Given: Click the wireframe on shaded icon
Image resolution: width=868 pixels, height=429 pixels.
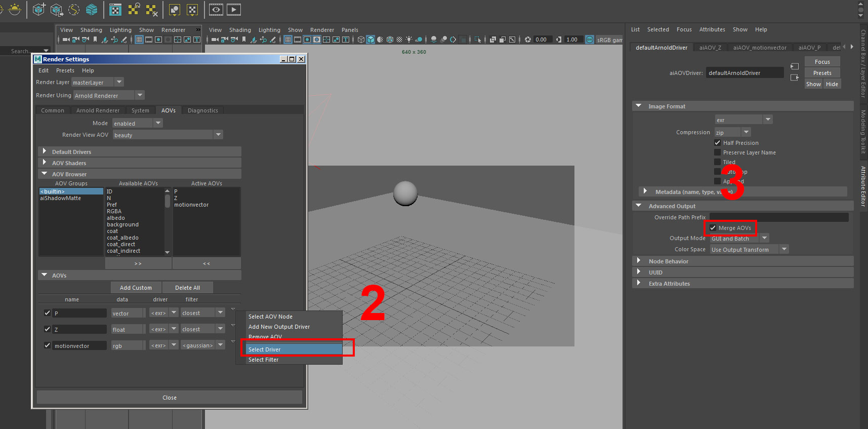Looking at the screenshot, I should [x=390, y=40].
